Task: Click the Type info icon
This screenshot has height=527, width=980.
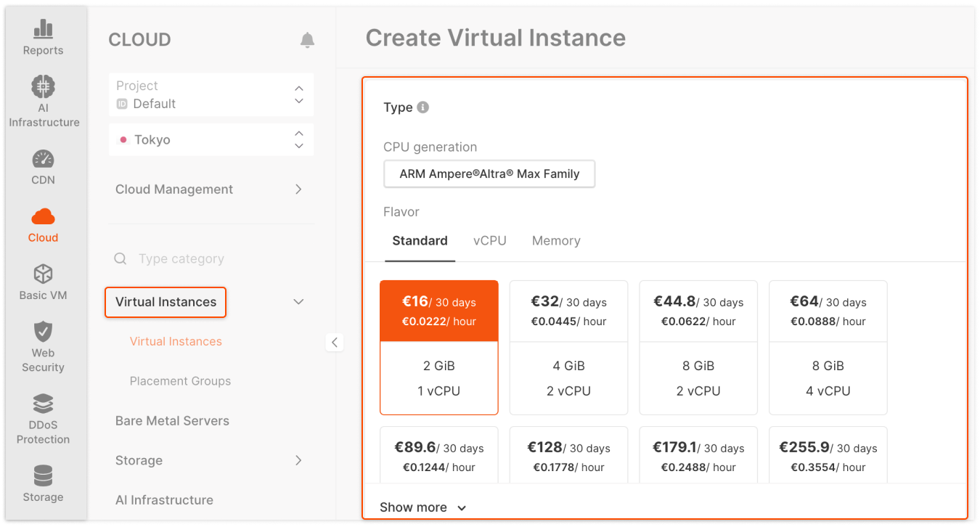Action: click(x=423, y=107)
